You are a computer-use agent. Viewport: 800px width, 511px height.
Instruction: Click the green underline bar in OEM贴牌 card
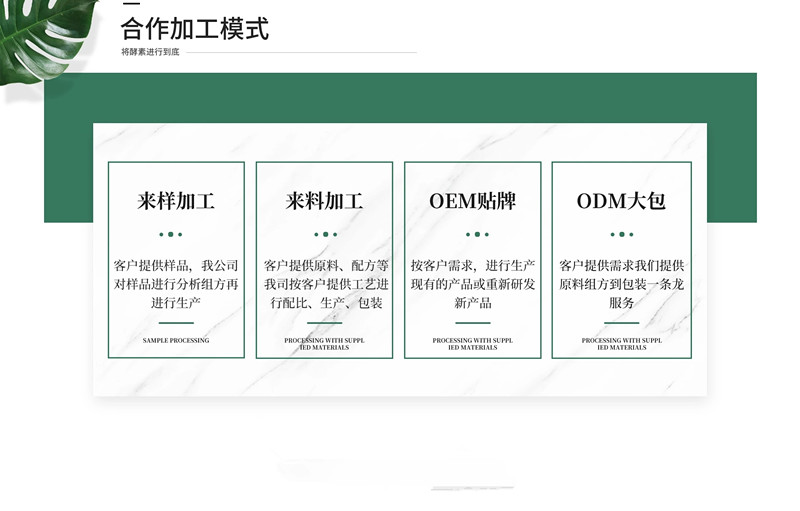pyautogui.click(x=473, y=323)
